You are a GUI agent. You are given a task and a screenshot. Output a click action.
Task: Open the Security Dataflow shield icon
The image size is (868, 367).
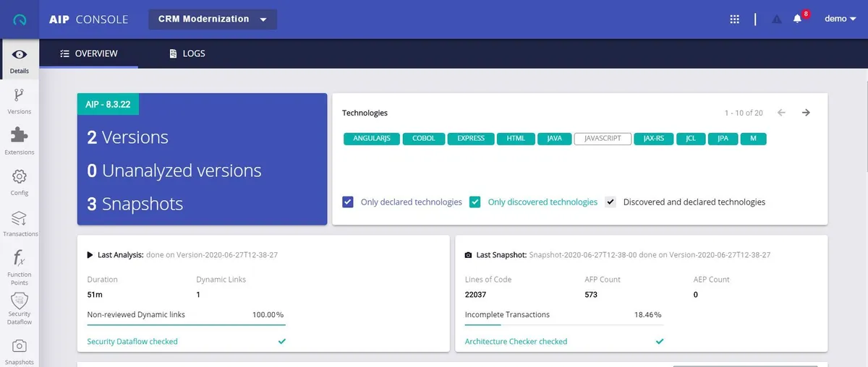(20, 300)
